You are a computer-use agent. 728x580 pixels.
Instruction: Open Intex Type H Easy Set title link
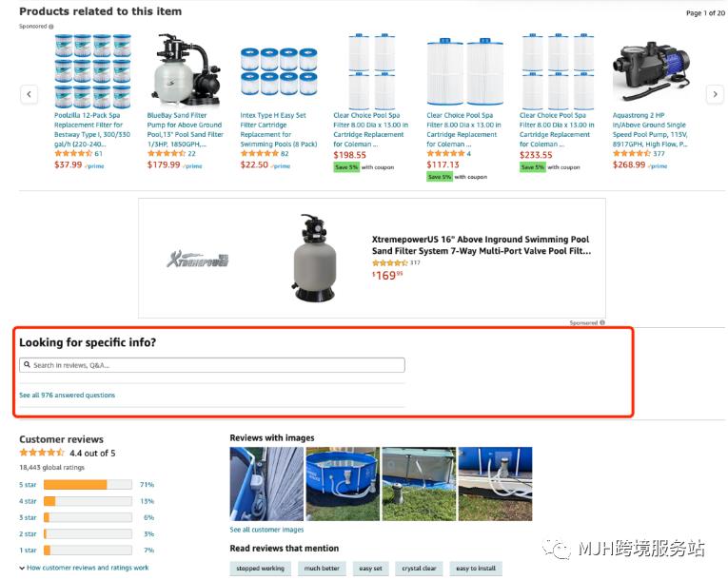tap(279, 129)
